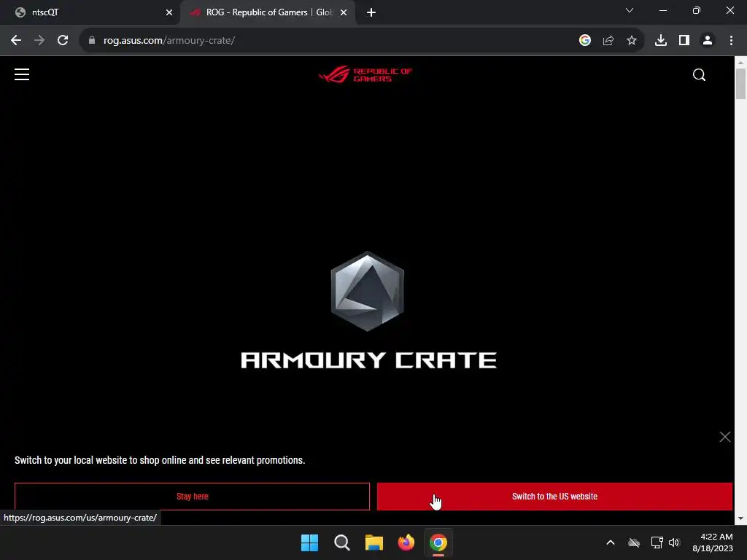Click the Stay here button
This screenshot has height=560, width=747.
[x=192, y=496]
